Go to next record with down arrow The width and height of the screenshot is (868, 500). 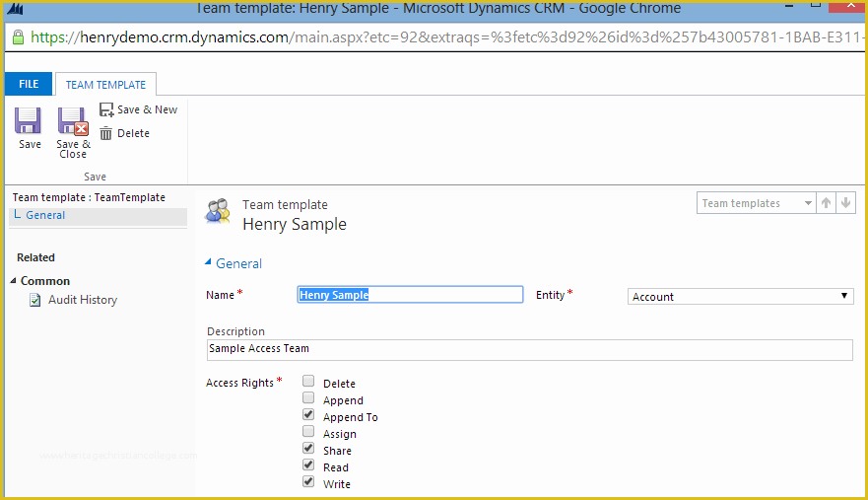(x=846, y=203)
